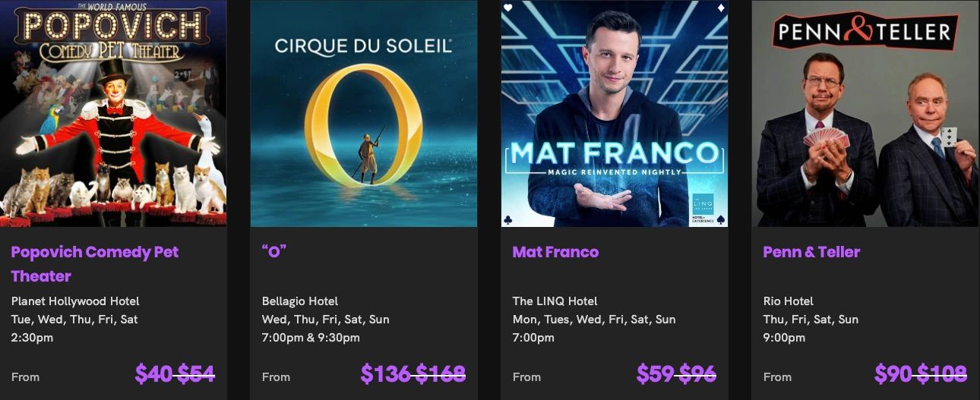Image resolution: width=980 pixels, height=400 pixels.
Task: Click the Planet Hollywood Hotel venue text
Action: click(75, 301)
